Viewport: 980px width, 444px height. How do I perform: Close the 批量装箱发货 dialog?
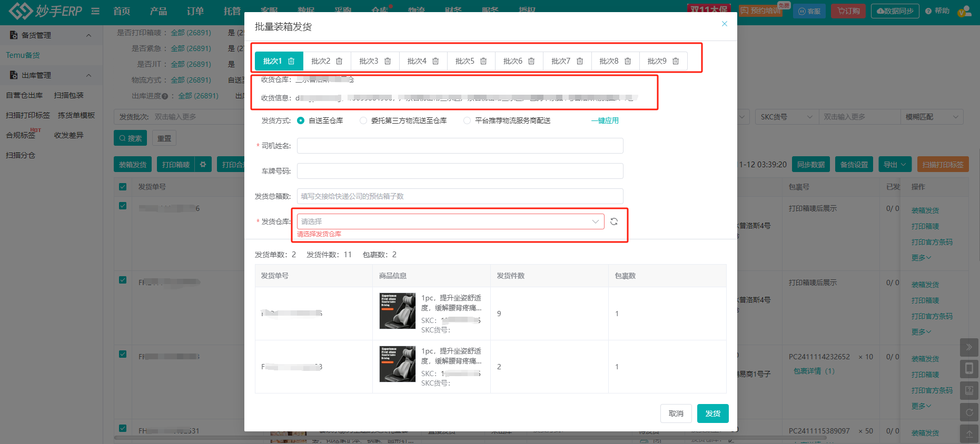click(725, 24)
